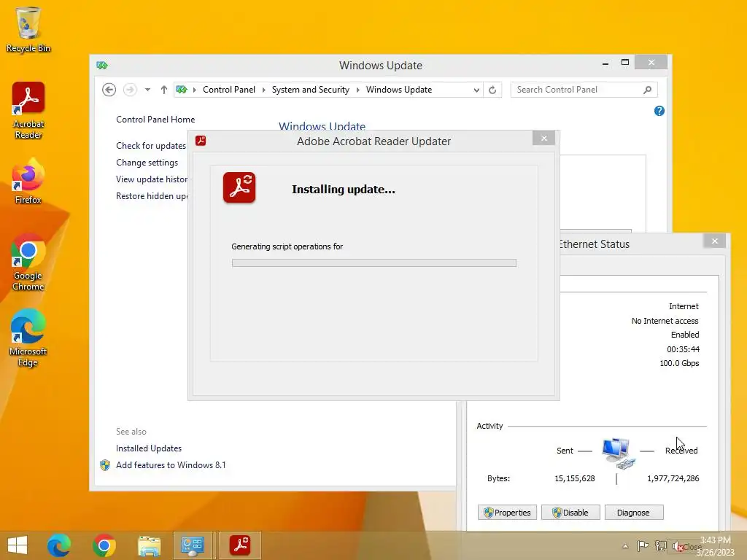Select the duration '00:35:44' value
This screenshot has height=560, width=747.
pyautogui.click(x=683, y=349)
